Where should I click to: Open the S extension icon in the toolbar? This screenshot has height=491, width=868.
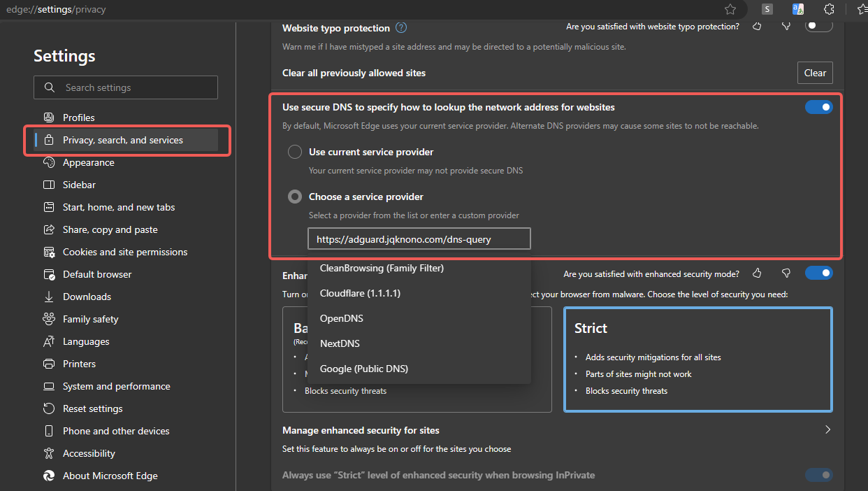(x=767, y=9)
